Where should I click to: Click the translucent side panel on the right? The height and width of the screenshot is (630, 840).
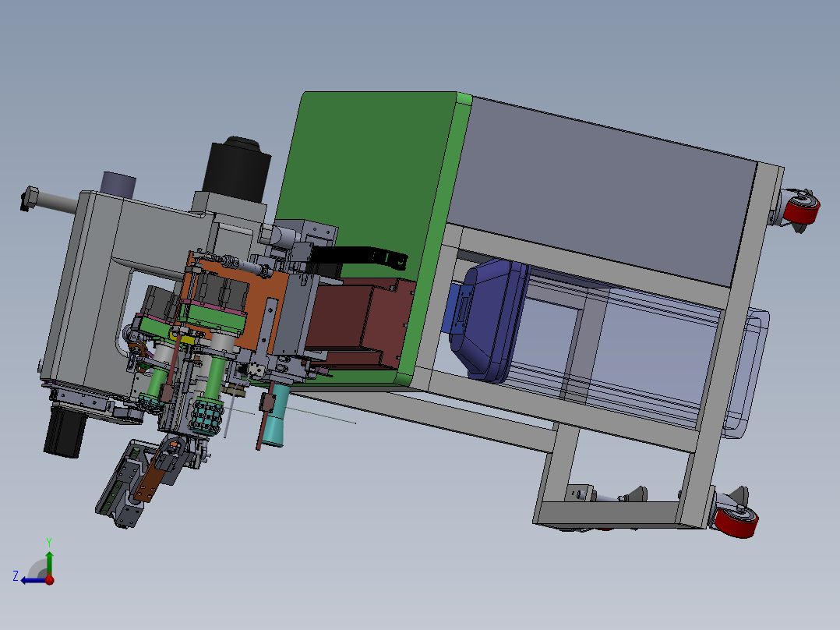pos(744,374)
